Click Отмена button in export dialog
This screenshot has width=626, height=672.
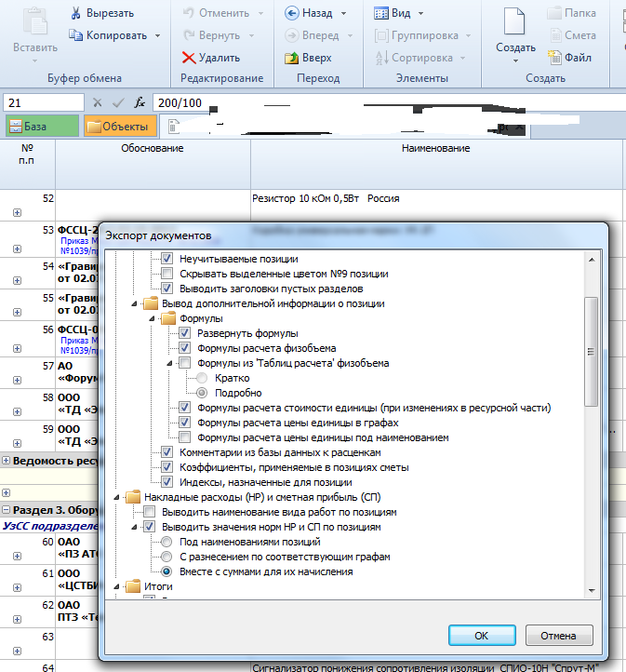pos(559,635)
